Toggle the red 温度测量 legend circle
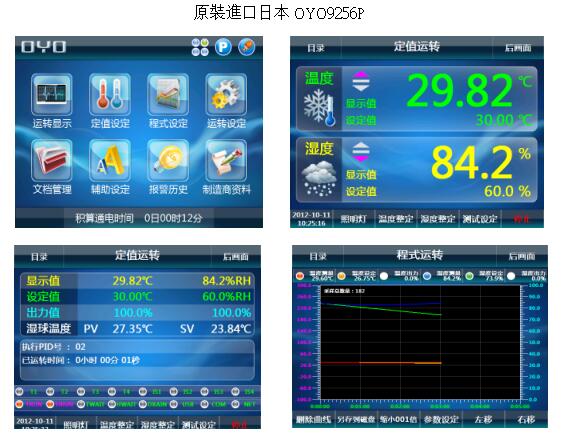 (x=300, y=275)
